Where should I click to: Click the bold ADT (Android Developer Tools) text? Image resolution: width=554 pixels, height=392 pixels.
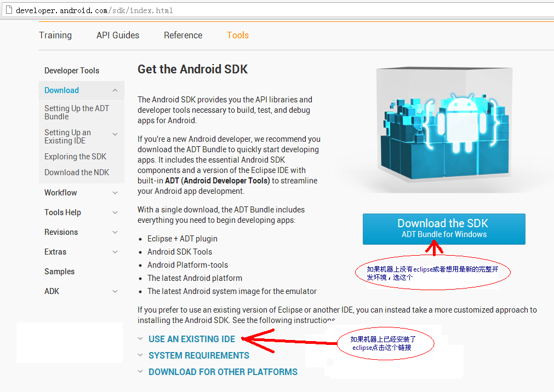pyautogui.click(x=218, y=181)
